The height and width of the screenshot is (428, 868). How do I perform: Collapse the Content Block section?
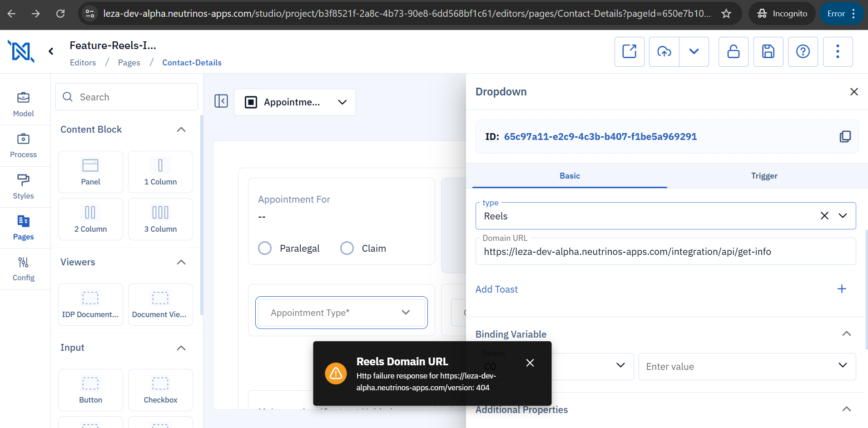point(181,129)
